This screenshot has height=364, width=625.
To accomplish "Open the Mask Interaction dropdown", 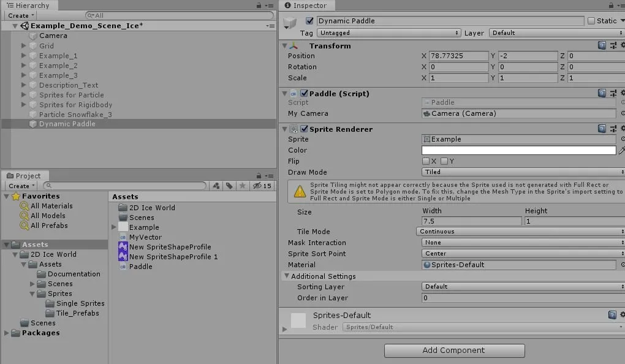I will [x=523, y=243].
